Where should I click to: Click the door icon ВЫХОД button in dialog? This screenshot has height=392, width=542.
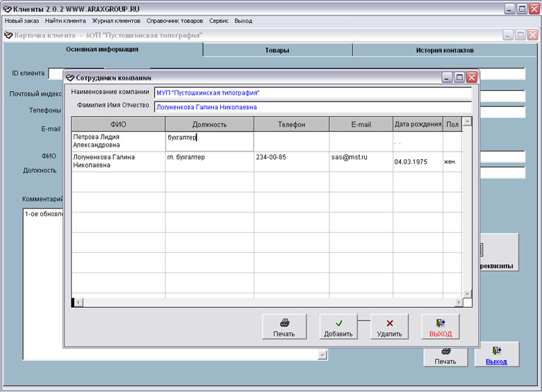point(441,327)
